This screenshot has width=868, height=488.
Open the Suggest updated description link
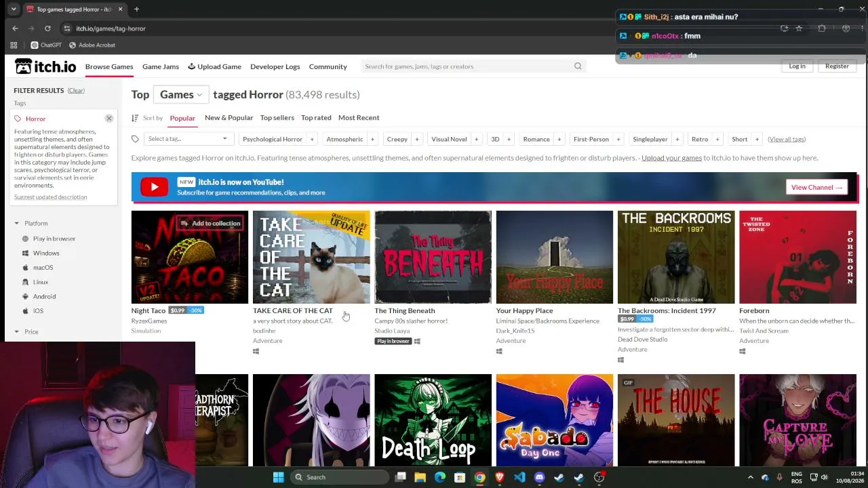50,197
